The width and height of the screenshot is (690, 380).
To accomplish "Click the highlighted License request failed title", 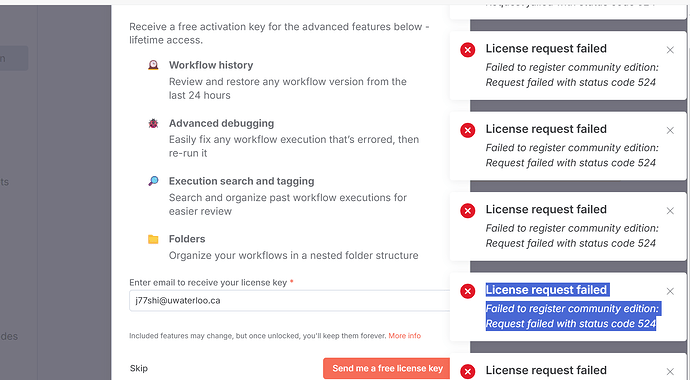I will point(546,290).
